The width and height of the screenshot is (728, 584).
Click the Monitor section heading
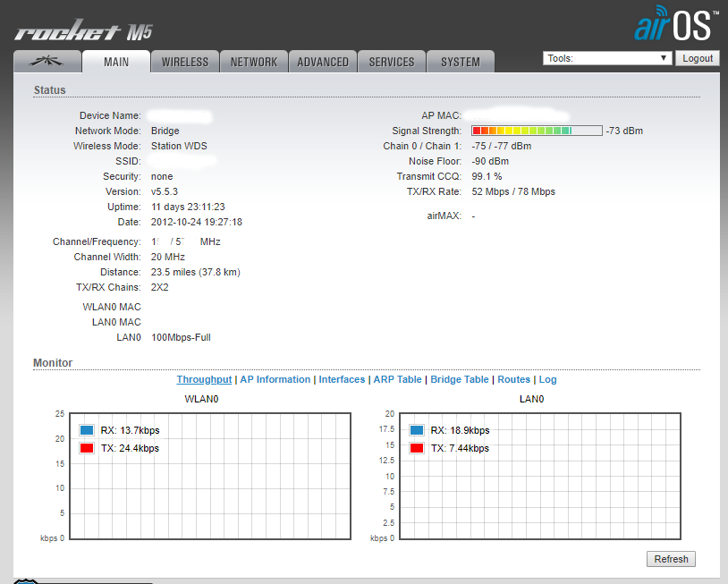click(x=53, y=362)
